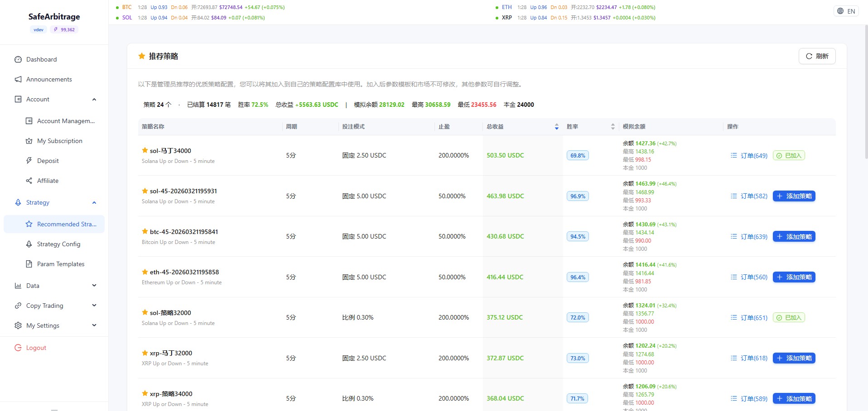Click the Deposit lightning bolt icon
The width and height of the screenshot is (868, 411).
click(x=29, y=161)
